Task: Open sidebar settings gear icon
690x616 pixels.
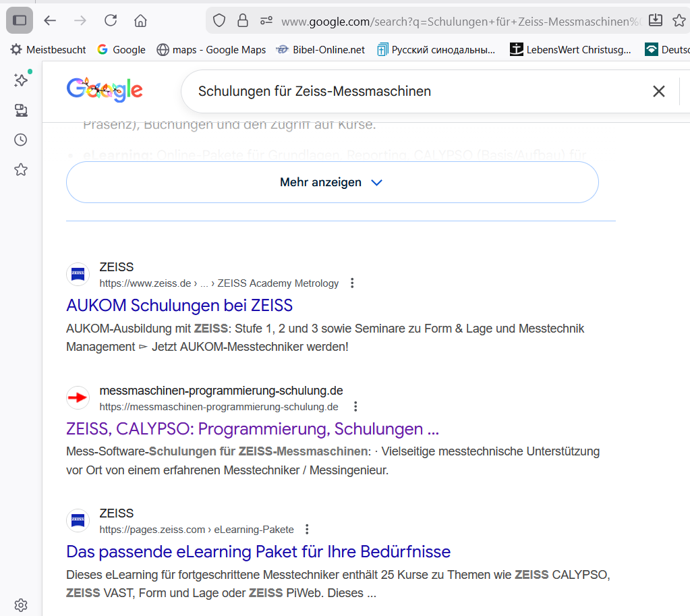Action: pos(21,605)
